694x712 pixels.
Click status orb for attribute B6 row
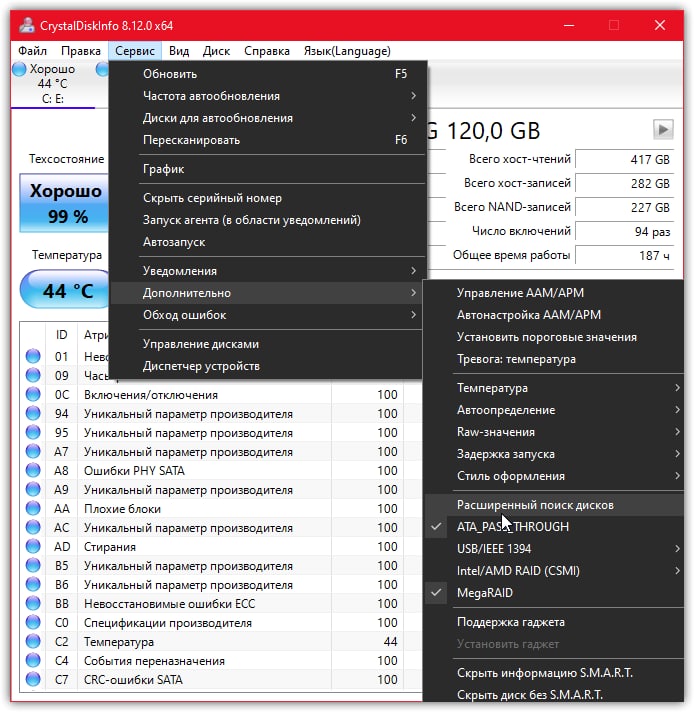click(33, 584)
